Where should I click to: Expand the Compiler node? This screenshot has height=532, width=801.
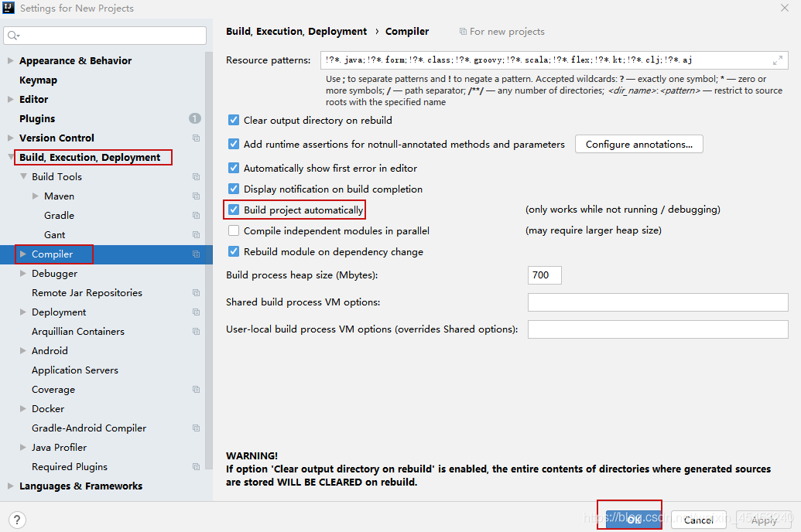22,254
